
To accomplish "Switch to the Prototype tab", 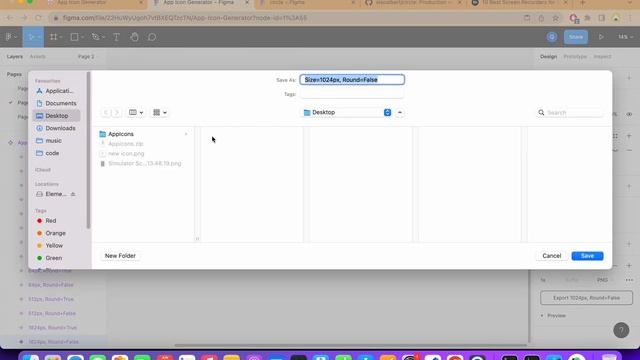I will [x=575, y=57].
